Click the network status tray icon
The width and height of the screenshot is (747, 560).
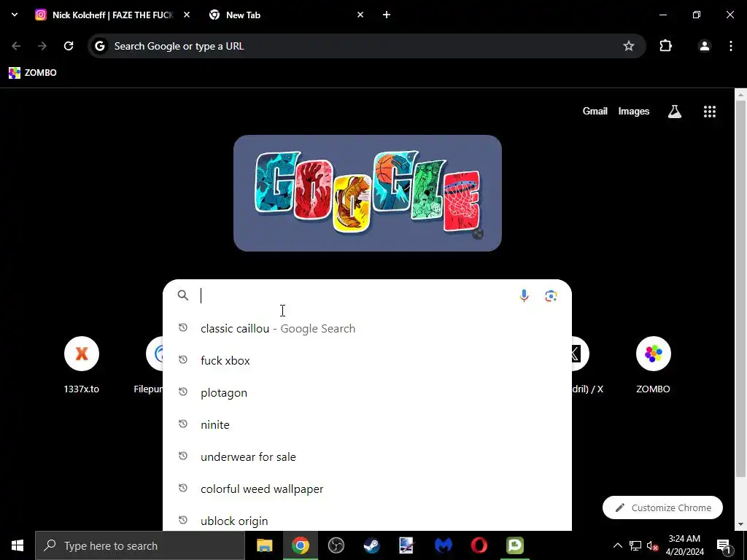[x=635, y=545]
